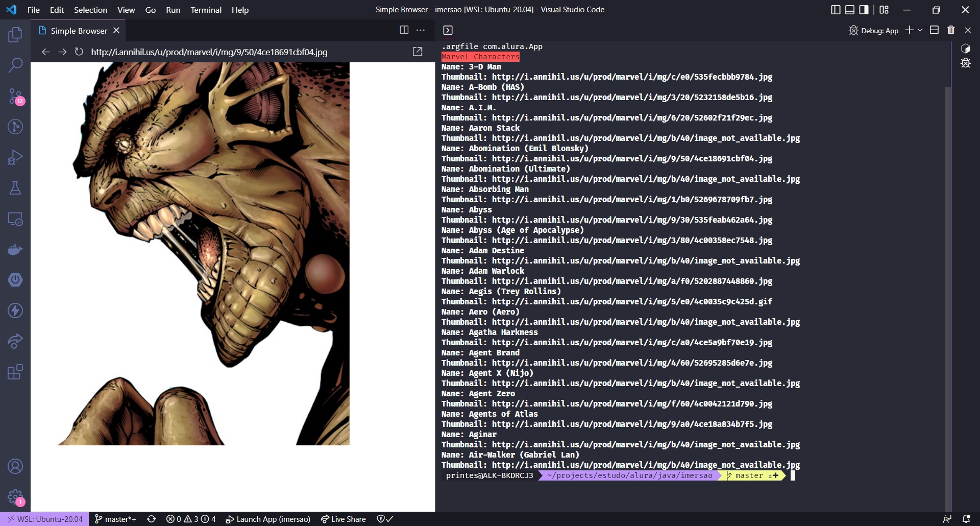980x526 pixels.
Task: Close the terminal panel
Action: click(x=968, y=30)
